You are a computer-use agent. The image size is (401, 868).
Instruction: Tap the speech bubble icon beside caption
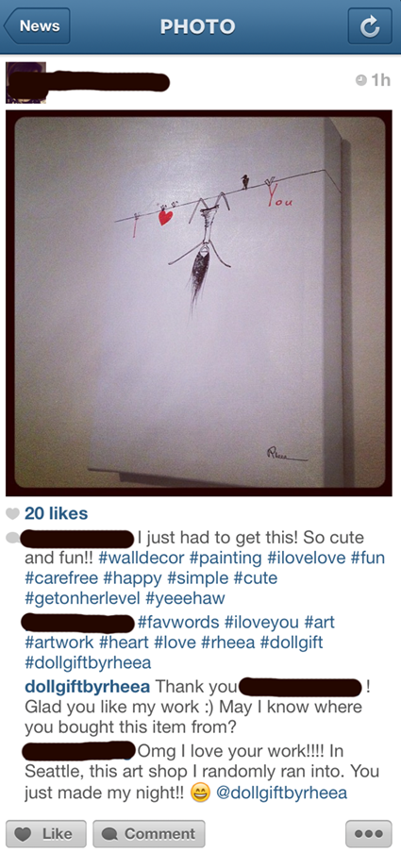(x=13, y=537)
